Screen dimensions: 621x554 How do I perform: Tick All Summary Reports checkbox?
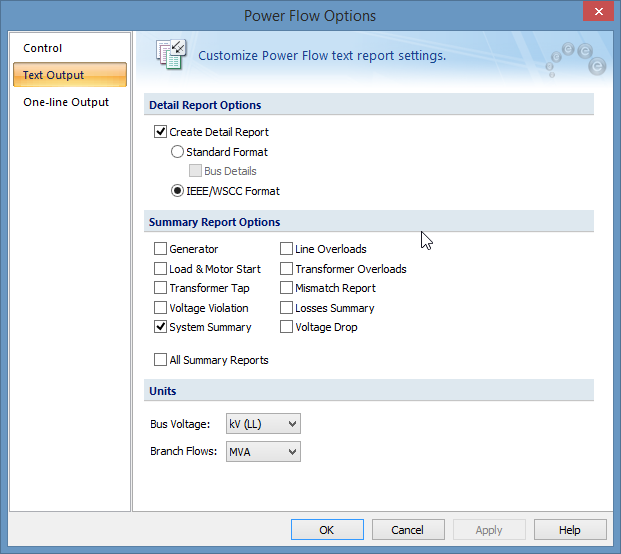(161, 360)
